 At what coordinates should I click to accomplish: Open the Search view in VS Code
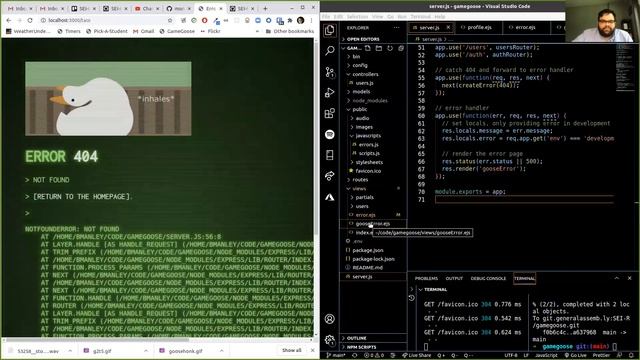[x=330, y=50]
